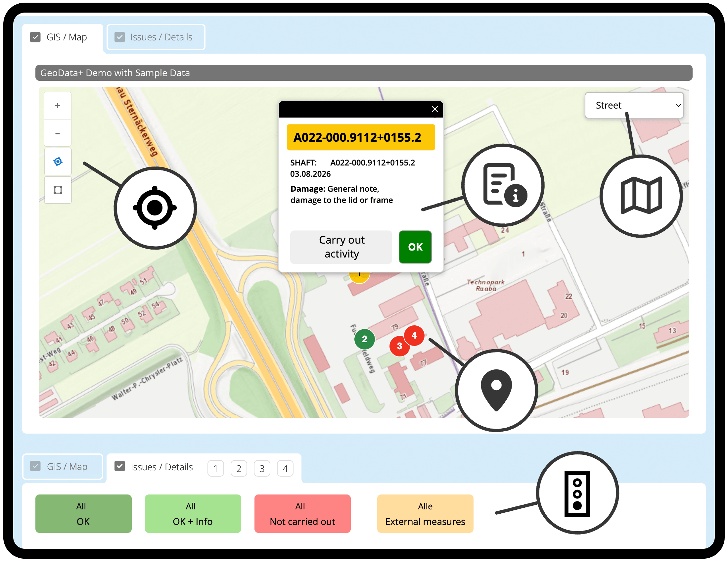This screenshot has height=562, width=728.
Task: Select green marker 2 on the map
Action: (364, 339)
